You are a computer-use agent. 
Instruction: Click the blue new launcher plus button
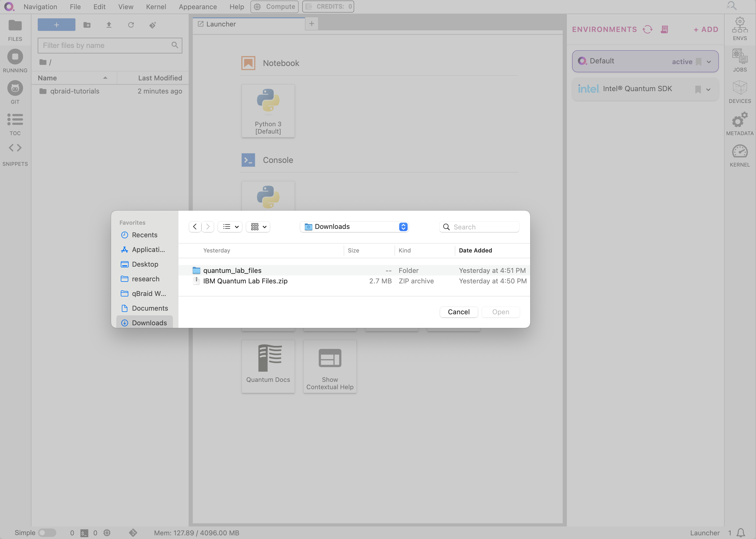(x=56, y=25)
